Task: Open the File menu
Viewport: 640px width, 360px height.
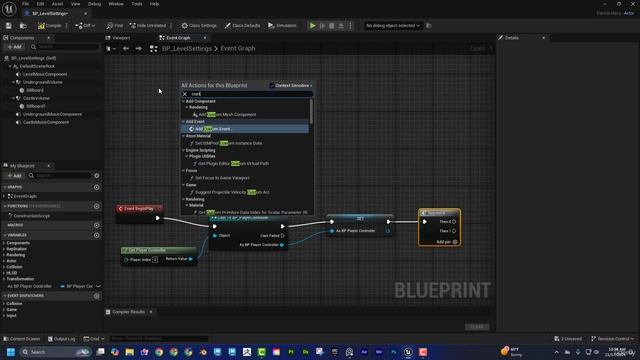Action: pos(25,4)
